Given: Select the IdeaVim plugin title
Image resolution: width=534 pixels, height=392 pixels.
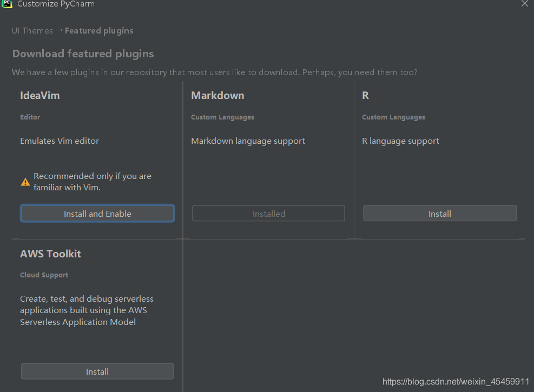Looking at the screenshot, I should 40,95.
